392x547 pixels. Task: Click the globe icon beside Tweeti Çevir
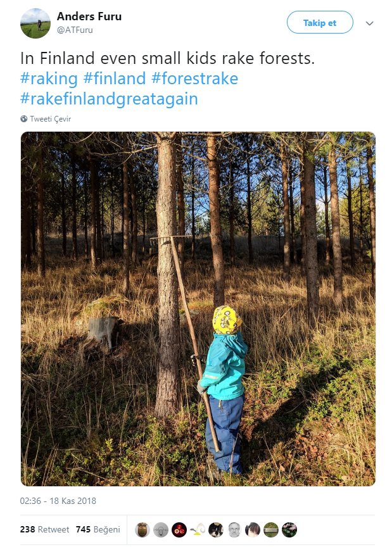pos(23,119)
